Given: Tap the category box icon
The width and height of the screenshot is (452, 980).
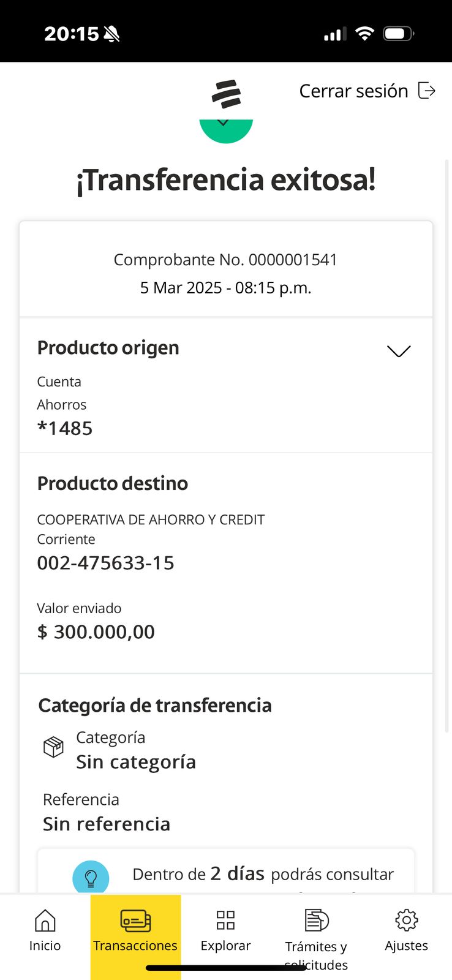Looking at the screenshot, I should [x=53, y=747].
